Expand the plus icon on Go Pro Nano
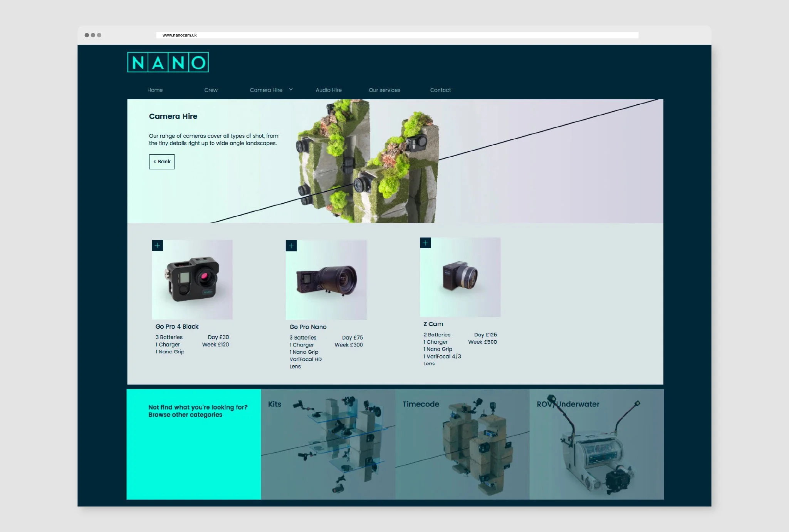The width and height of the screenshot is (789, 532). pos(291,246)
